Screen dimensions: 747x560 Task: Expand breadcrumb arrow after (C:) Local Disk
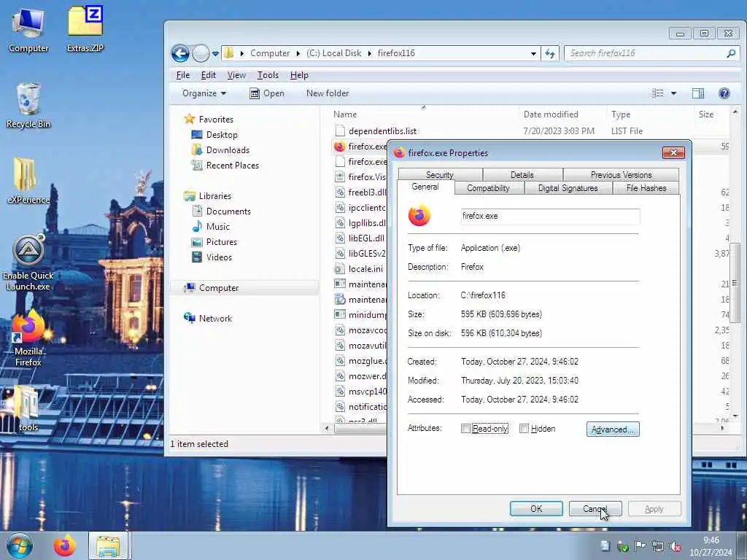point(369,53)
